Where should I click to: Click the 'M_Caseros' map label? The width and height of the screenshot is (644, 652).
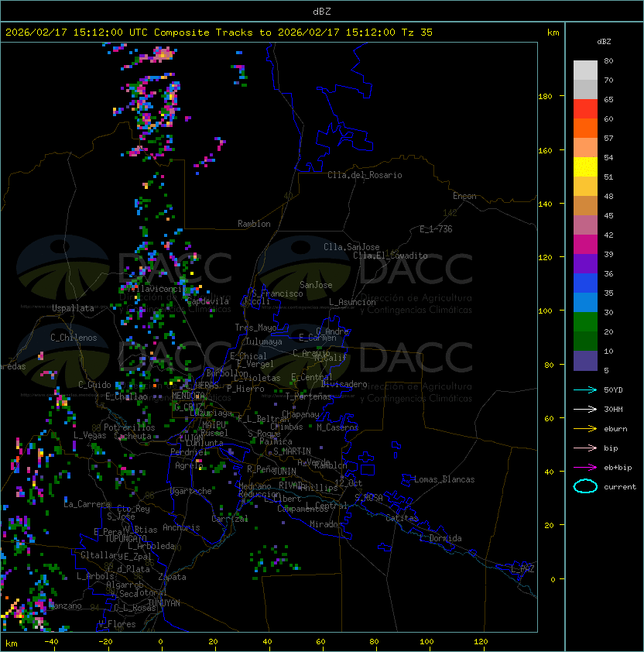tap(337, 427)
